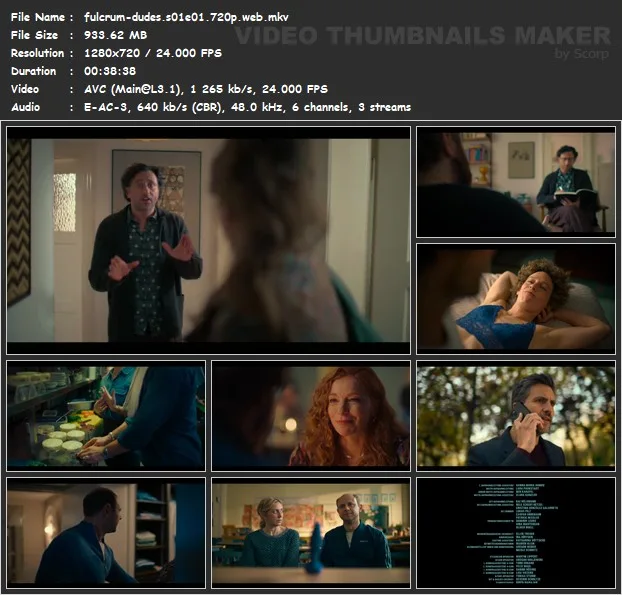Open thumbnail of man in dark room by shelves
622x595 pixels.
pyautogui.click(x=106, y=530)
